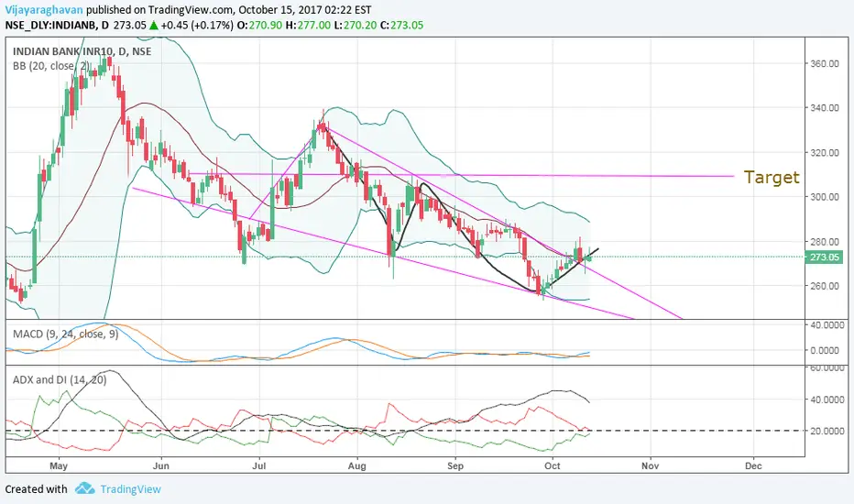The image size is (854, 504).
Task: Select the INDIAN BANK INR10, D, NSE title
Action: [x=82, y=51]
